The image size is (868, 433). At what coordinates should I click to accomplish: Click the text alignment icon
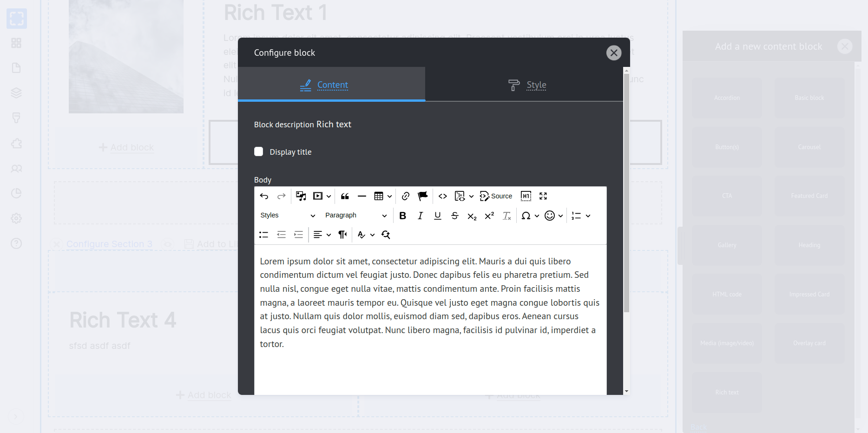click(x=318, y=235)
